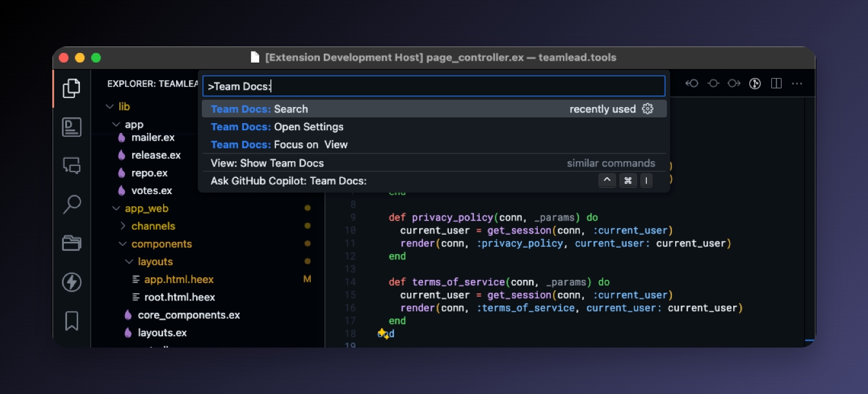Configure keybinding gear on Team Docs: Search

[647, 109]
